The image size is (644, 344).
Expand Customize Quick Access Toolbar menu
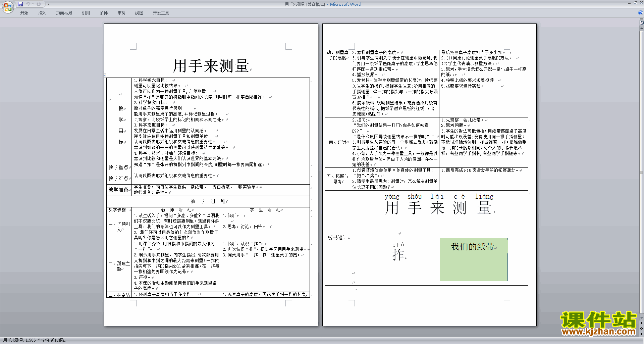point(48,4)
